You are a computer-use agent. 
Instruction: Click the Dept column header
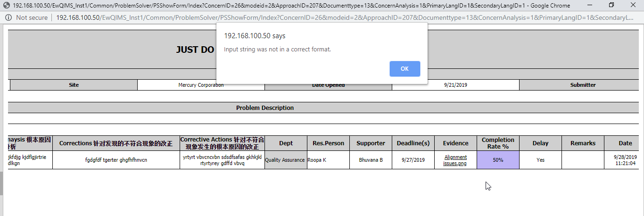point(286,143)
